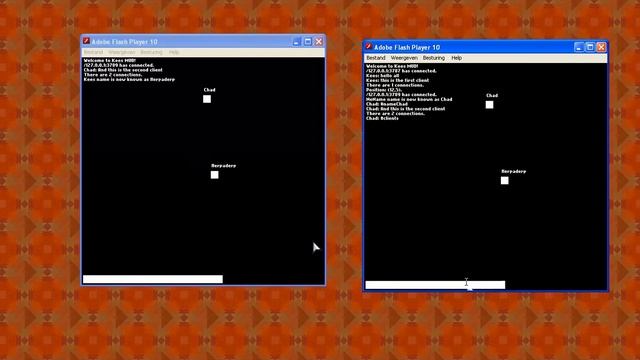
Task: Click 'Kees: this is the first client' line
Action: 398,80
